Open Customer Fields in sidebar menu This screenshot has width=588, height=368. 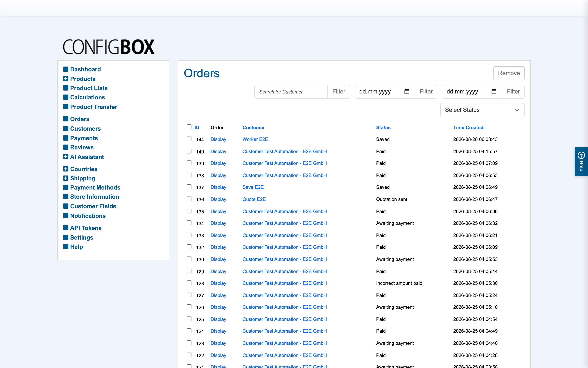pyautogui.click(x=93, y=206)
